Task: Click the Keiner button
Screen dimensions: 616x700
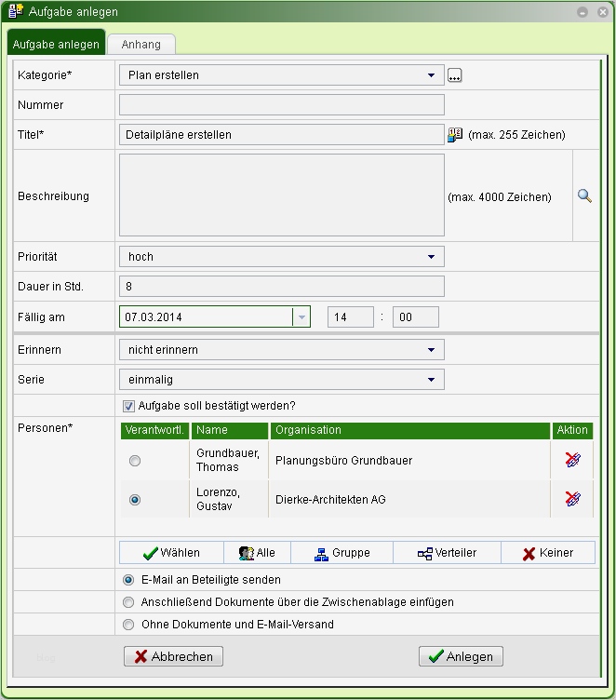Action: tap(548, 553)
